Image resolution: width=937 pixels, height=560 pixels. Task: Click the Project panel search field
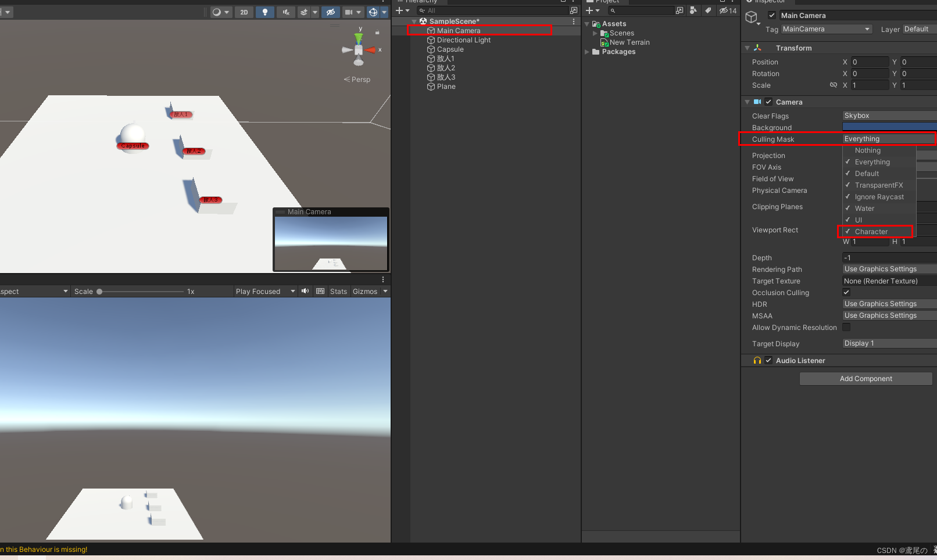tap(641, 10)
